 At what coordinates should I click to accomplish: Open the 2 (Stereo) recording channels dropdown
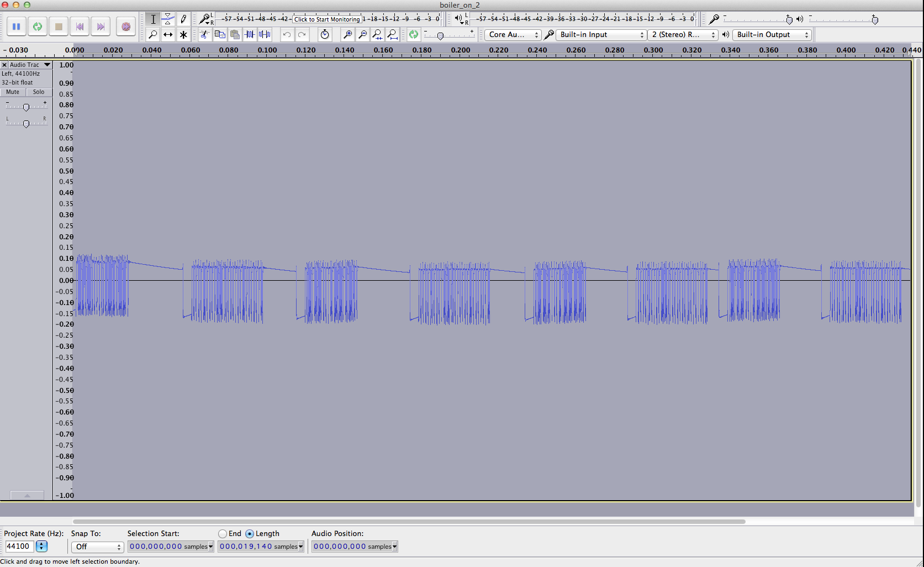click(x=683, y=35)
